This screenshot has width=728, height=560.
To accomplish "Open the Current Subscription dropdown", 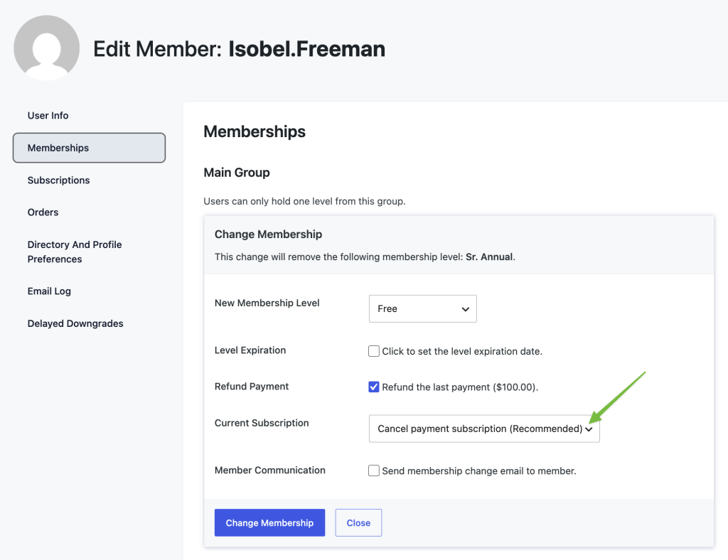I will click(x=484, y=429).
